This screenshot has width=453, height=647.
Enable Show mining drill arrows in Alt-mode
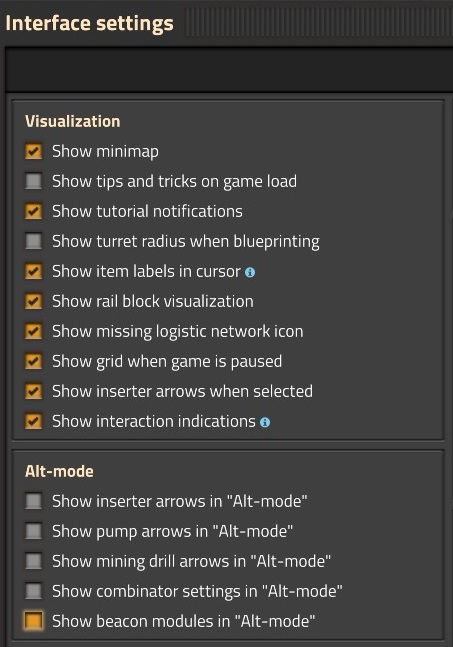click(x=33, y=561)
